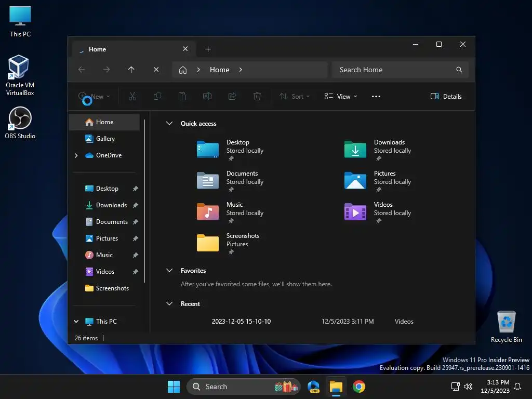532x399 pixels.
Task: Click the Delete trash can icon
Action: [257, 96]
